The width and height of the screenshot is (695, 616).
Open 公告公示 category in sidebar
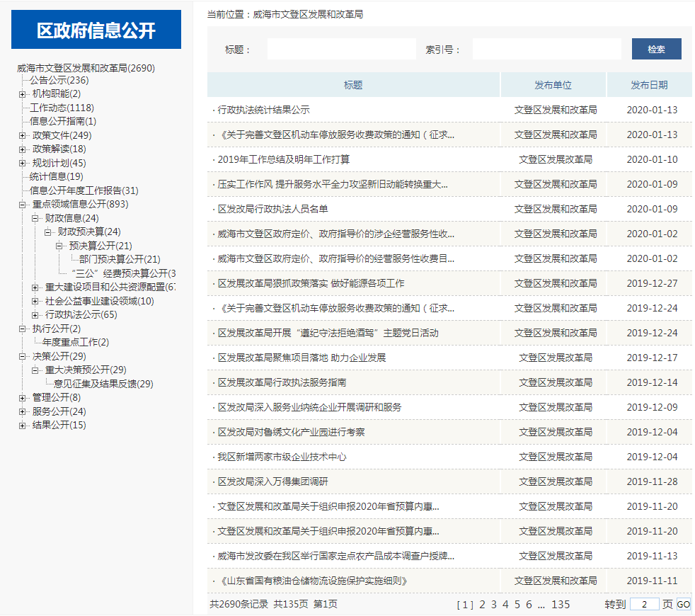[59, 81]
